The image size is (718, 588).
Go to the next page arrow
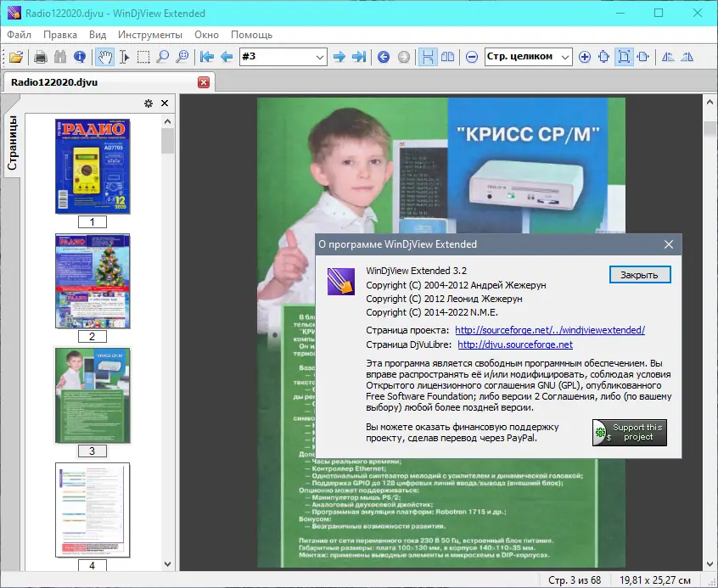coord(339,57)
